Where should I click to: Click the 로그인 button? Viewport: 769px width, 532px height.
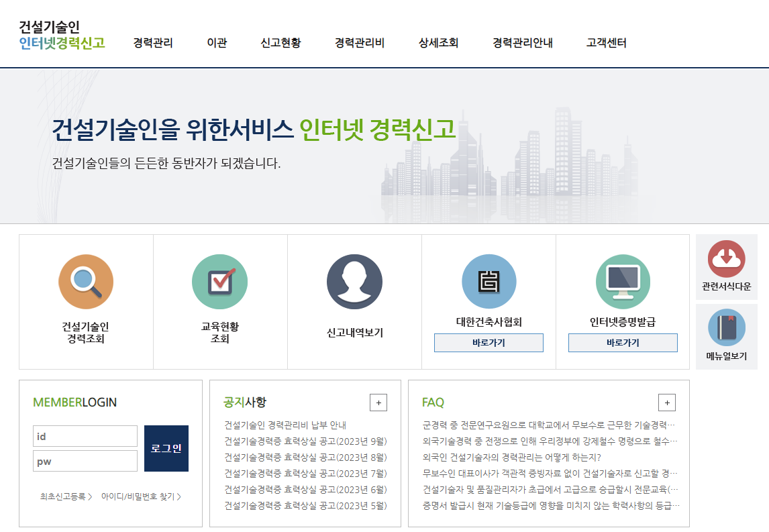[166, 448]
